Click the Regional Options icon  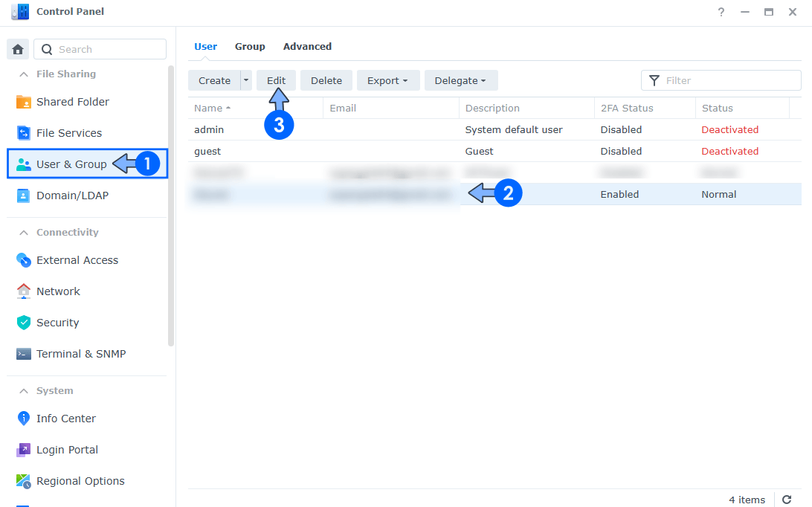[23, 481]
